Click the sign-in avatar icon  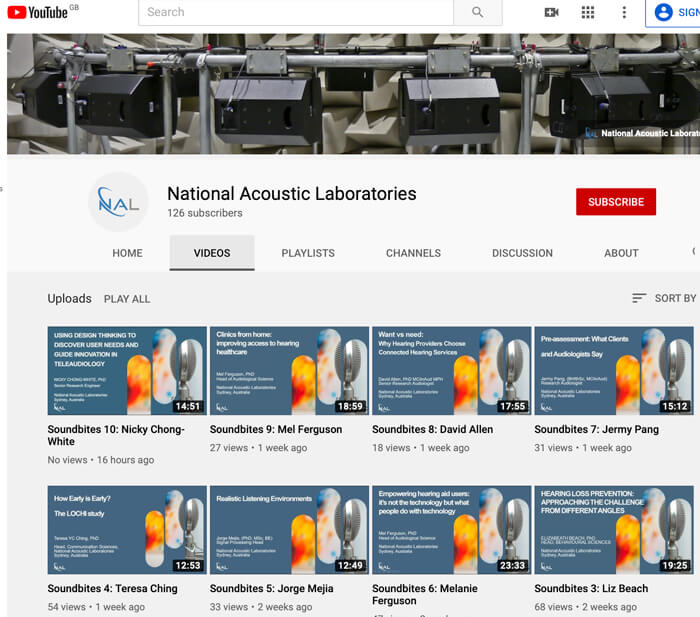tap(664, 12)
